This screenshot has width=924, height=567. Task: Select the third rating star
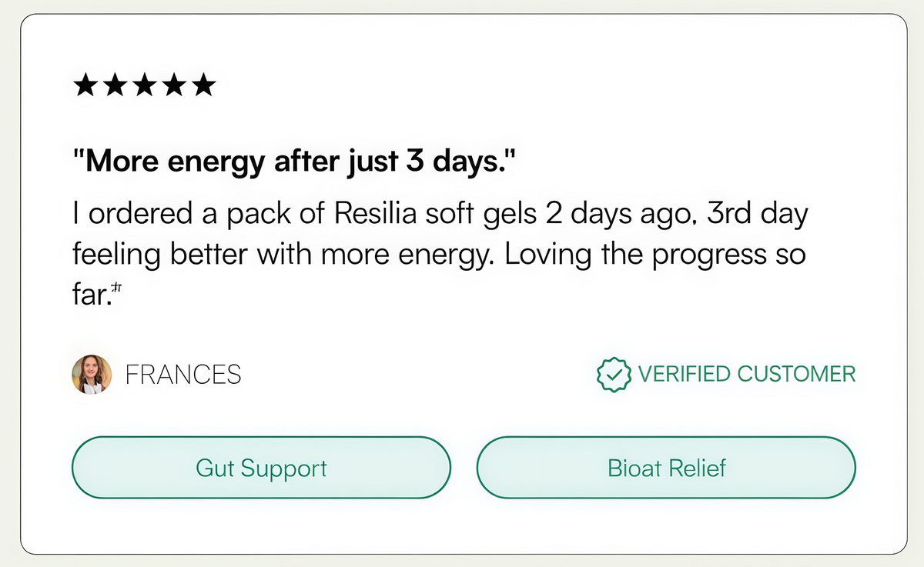pyautogui.click(x=143, y=85)
